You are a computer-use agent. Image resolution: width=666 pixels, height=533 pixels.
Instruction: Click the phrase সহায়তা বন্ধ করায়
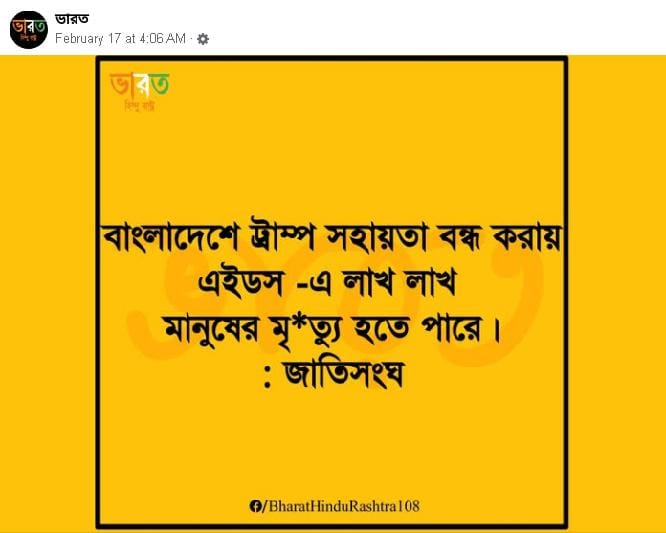coord(442,236)
